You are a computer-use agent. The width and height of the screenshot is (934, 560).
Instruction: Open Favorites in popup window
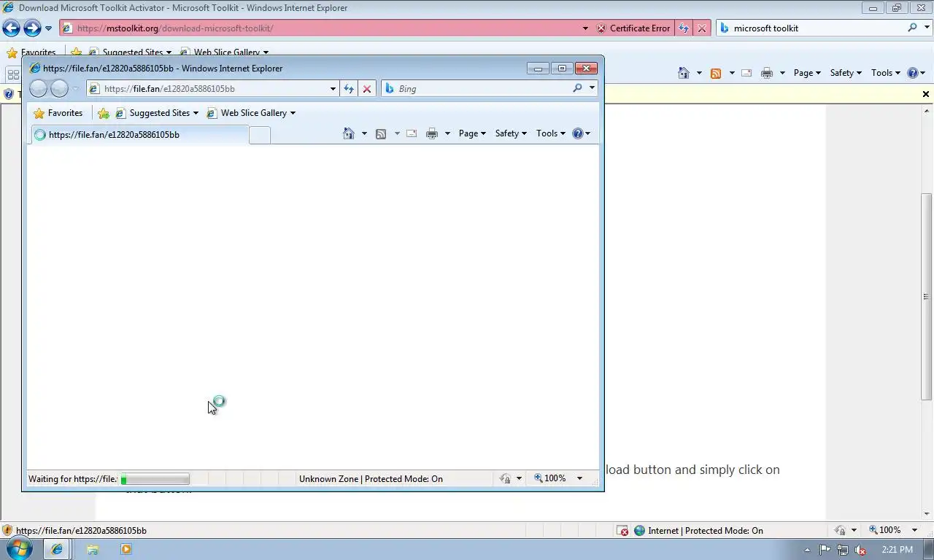coord(58,113)
